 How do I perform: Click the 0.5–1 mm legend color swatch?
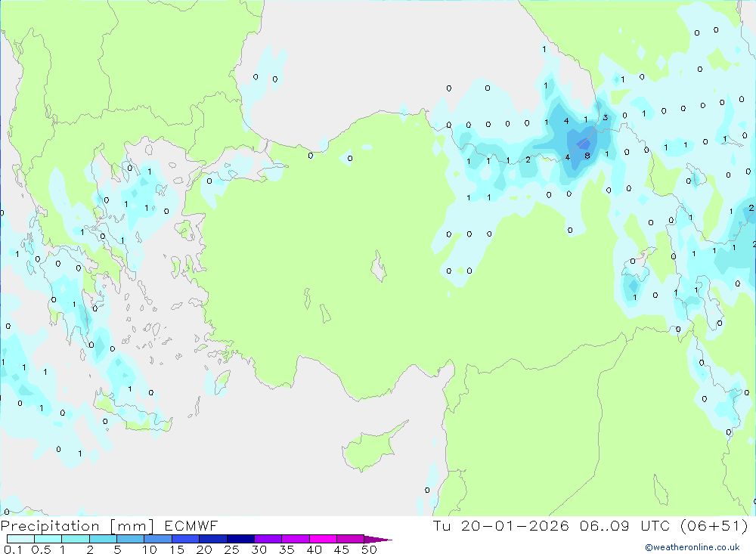[x=48, y=539]
